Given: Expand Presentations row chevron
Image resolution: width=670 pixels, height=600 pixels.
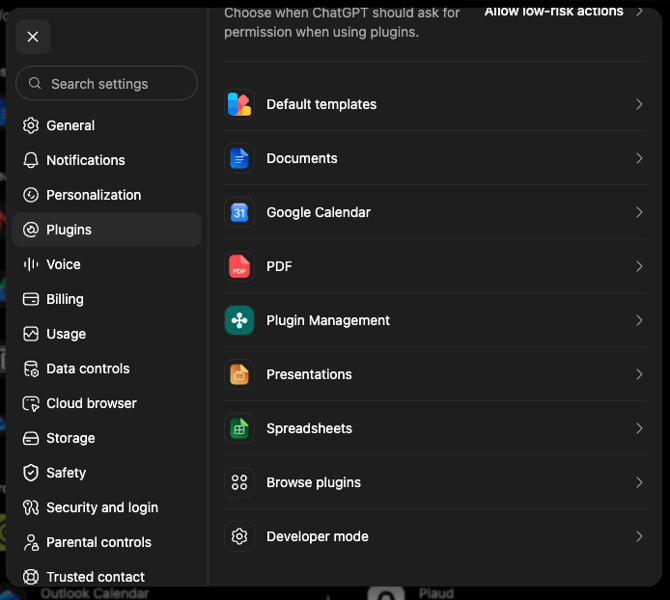Looking at the screenshot, I should pos(639,374).
